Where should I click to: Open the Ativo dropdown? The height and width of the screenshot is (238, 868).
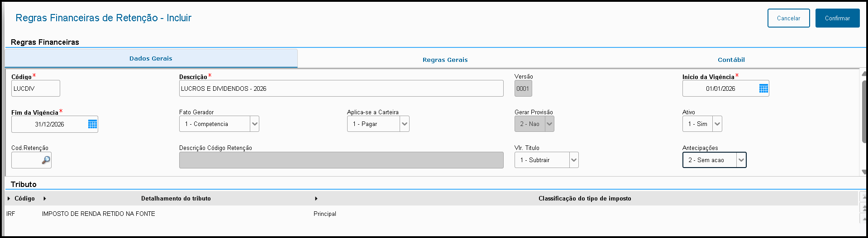tap(717, 124)
